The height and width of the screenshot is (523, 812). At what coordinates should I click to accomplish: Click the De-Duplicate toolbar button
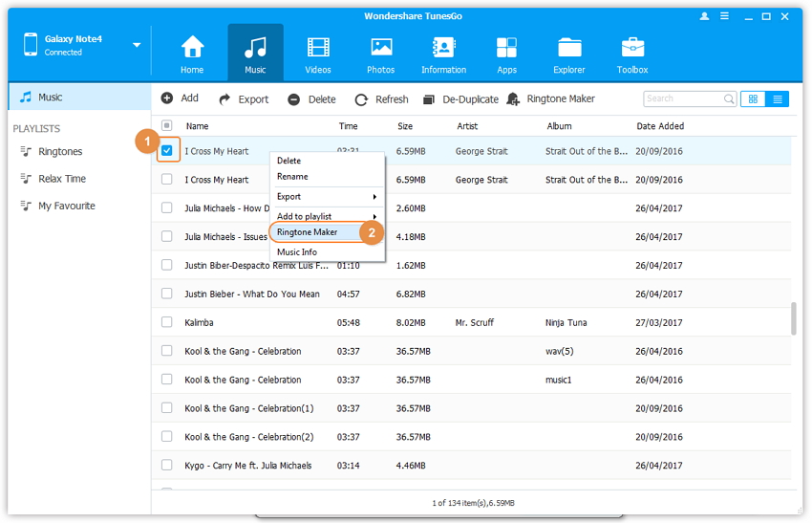click(461, 98)
